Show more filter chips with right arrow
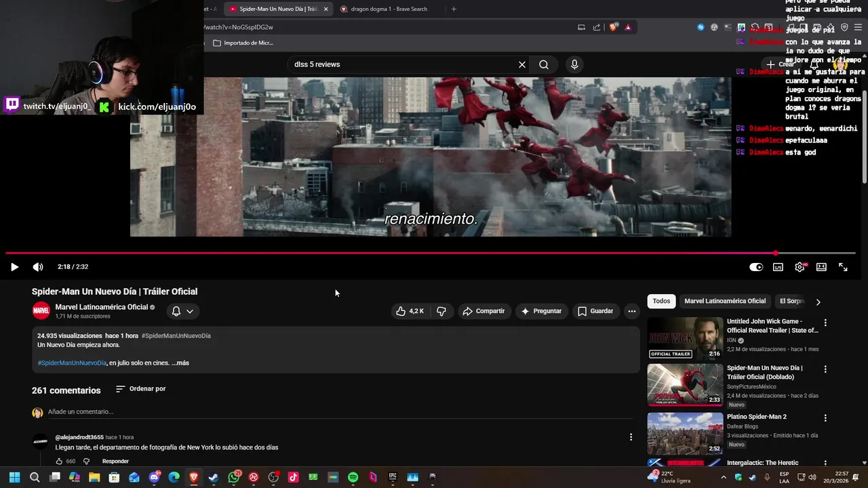This screenshot has height=488, width=868. tap(818, 302)
